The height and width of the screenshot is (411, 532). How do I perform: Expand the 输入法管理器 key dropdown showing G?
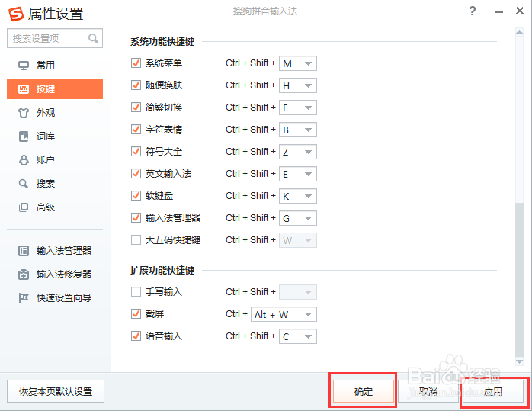coord(298,218)
